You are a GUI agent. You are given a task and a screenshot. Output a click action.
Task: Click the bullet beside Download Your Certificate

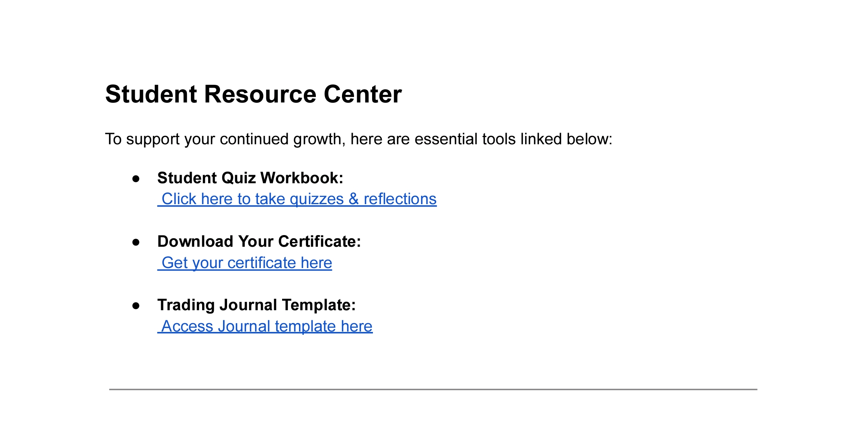(x=136, y=242)
